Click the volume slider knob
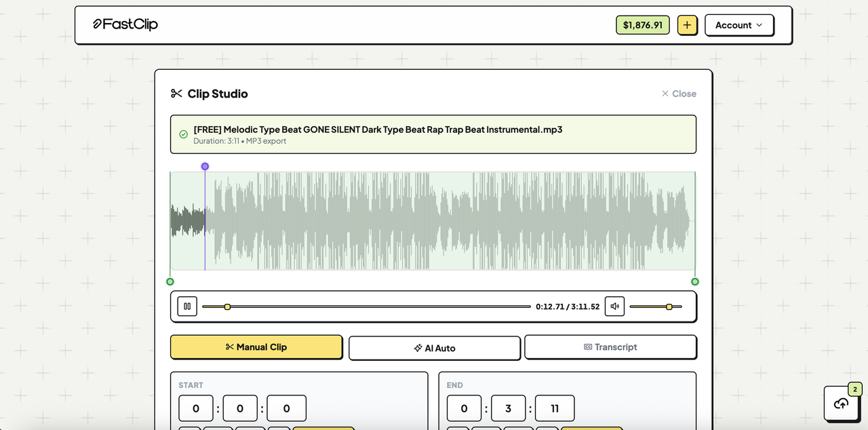 point(669,307)
